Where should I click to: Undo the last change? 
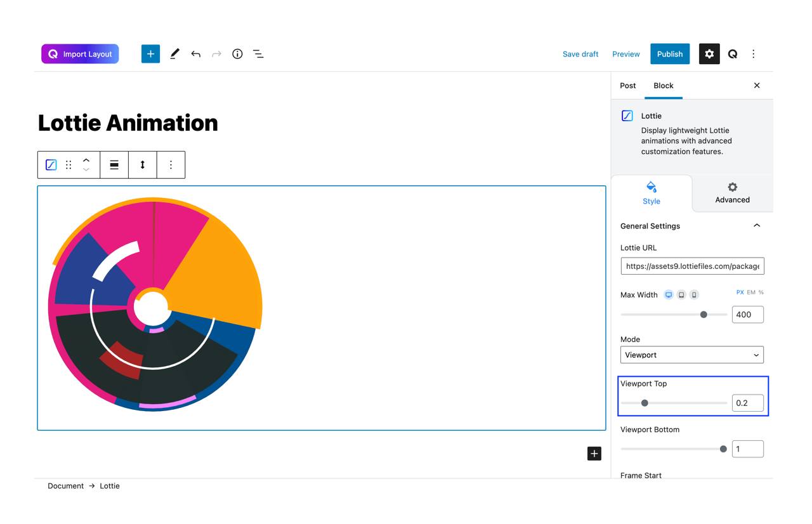pos(195,54)
